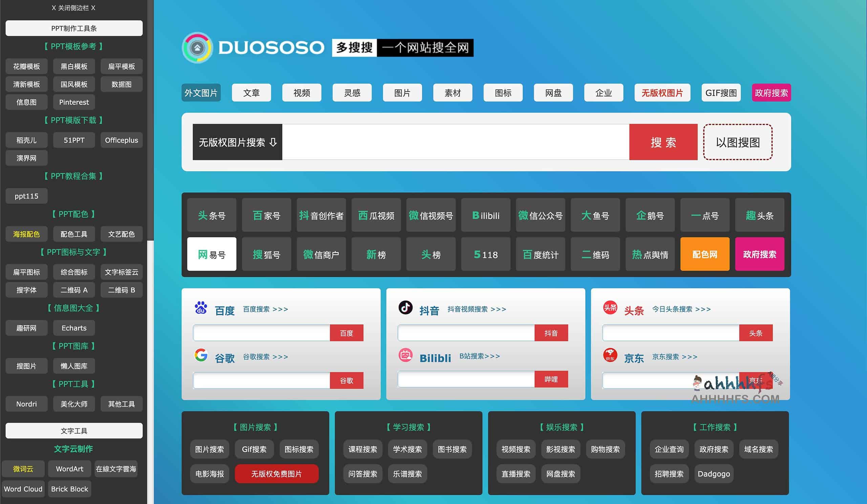Click the Bilibili panel logo icon
The image size is (867, 504).
[x=405, y=355]
